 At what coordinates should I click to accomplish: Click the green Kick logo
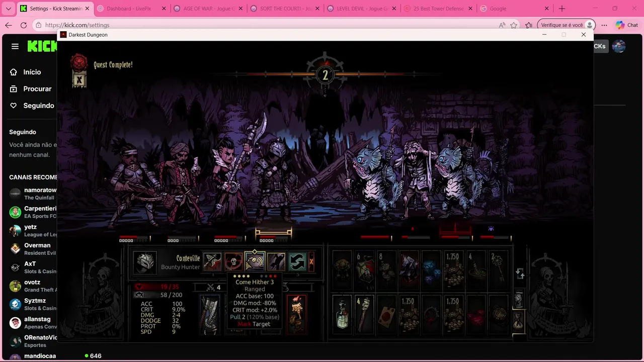pyautogui.click(x=42, y=46)
